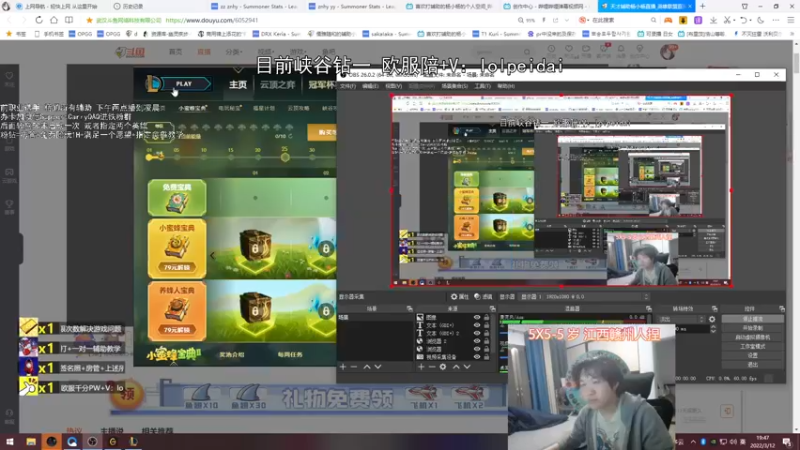
Task: Click previous arrow on reward carousel
Action: coord(213,255)
